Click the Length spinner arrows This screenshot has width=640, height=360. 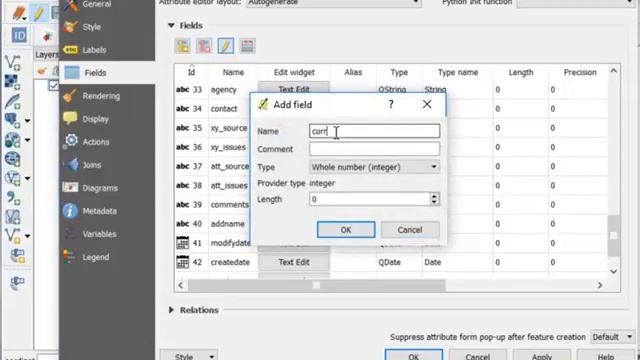[x=434, y=199]
